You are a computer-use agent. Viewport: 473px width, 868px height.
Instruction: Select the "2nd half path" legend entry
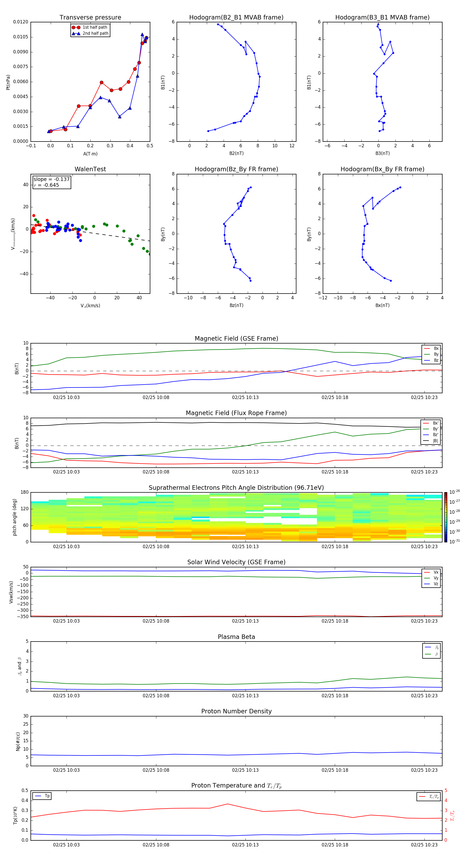(90, 33)
